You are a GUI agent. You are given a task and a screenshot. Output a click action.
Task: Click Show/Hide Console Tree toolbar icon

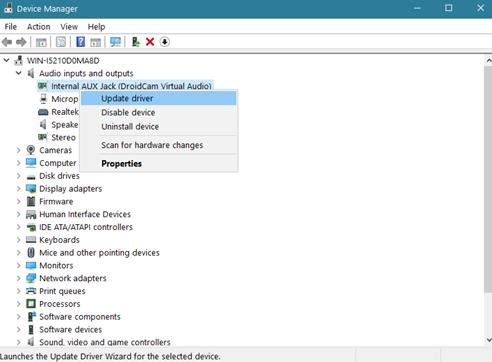[41, 42]
